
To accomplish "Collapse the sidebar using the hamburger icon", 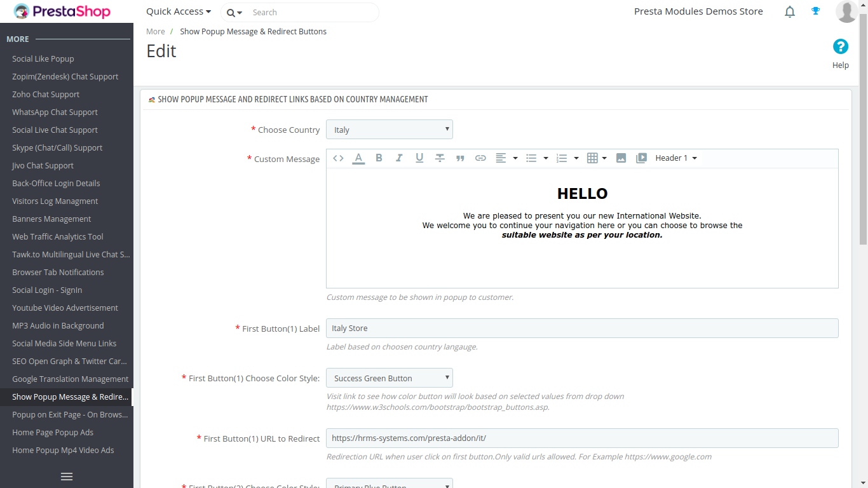I will [67, 477].
